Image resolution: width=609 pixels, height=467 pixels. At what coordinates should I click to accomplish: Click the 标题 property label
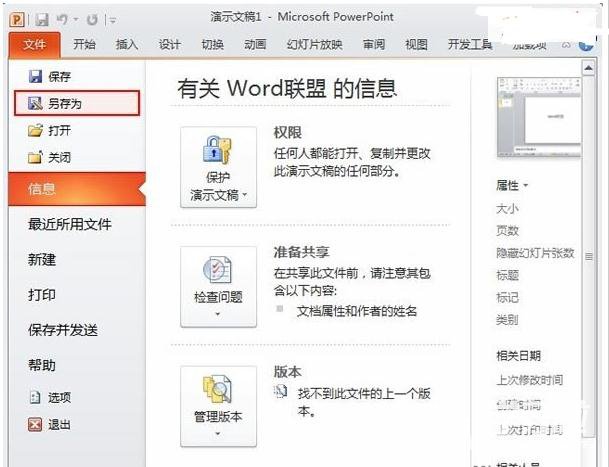[x=507, y=275]
